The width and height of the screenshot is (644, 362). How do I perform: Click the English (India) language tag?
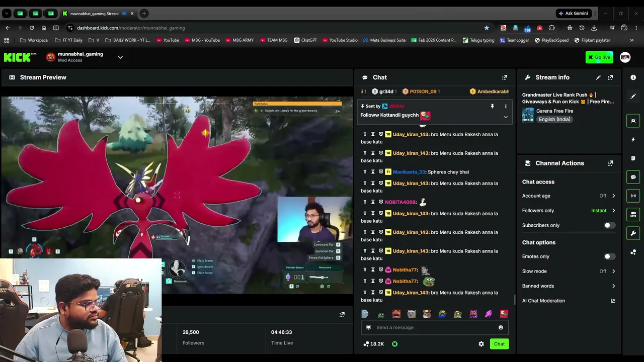tap(554, 119)
